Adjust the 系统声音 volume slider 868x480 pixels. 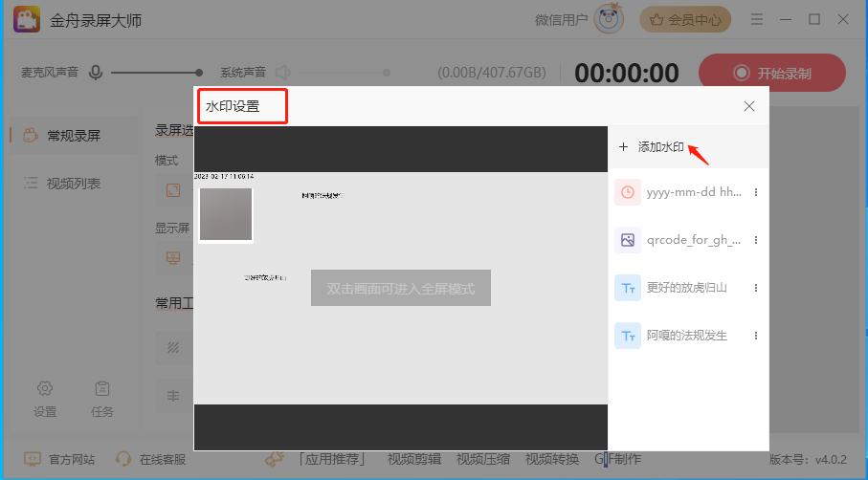point(345,73)
